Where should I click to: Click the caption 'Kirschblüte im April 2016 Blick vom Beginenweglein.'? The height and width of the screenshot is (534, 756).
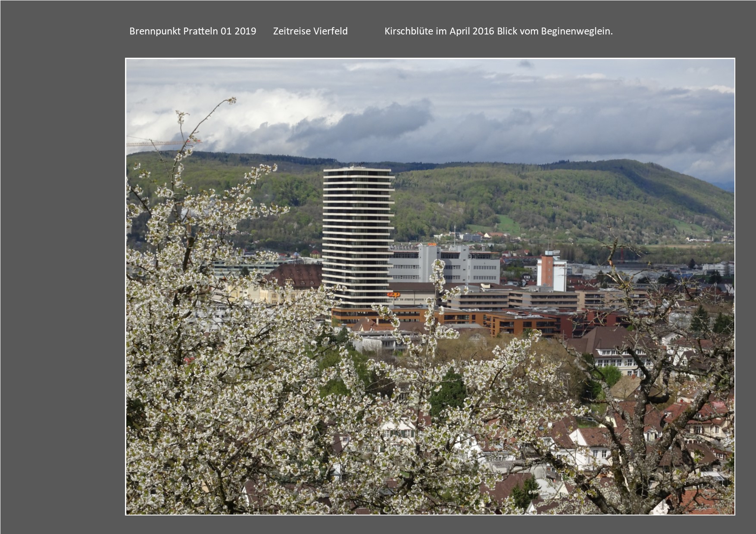coord(499,31)
